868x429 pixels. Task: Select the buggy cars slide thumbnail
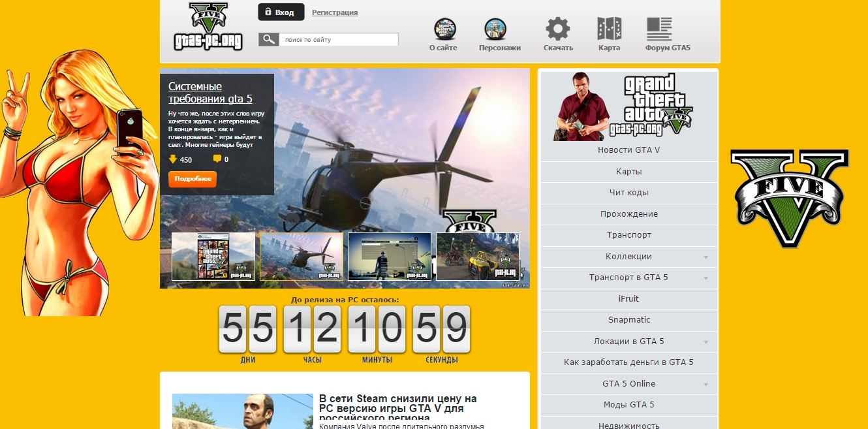(478, 257)
